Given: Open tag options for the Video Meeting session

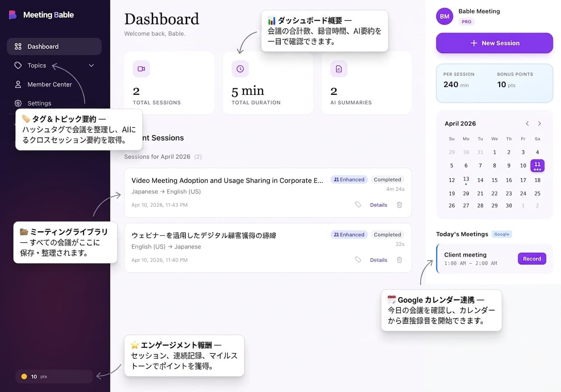Looking at the screenshot, I should coord(358,205).
